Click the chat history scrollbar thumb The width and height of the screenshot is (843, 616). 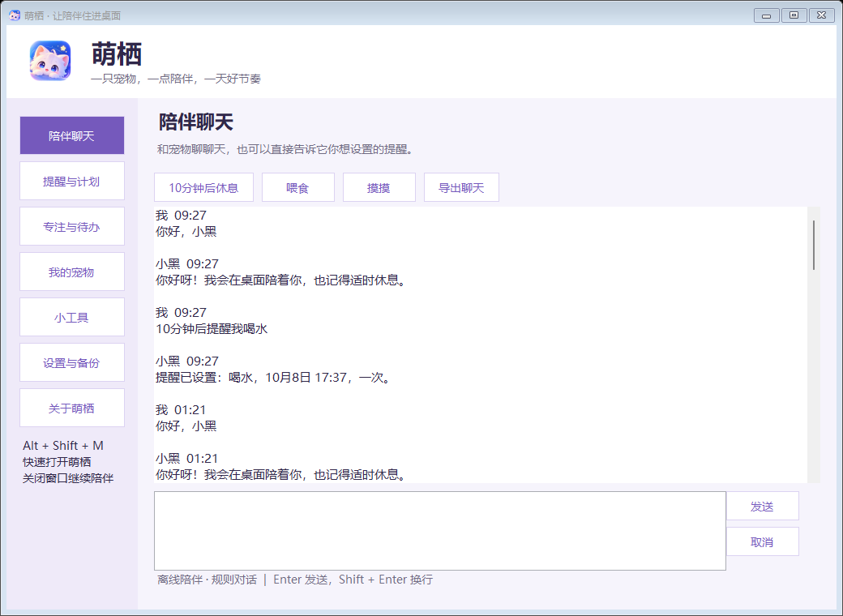coord(814,245)
